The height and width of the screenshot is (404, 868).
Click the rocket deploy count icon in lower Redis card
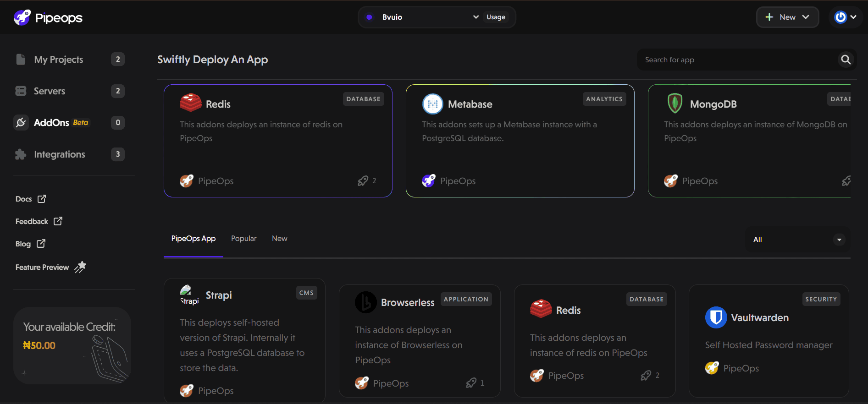(x=646, y=376)
